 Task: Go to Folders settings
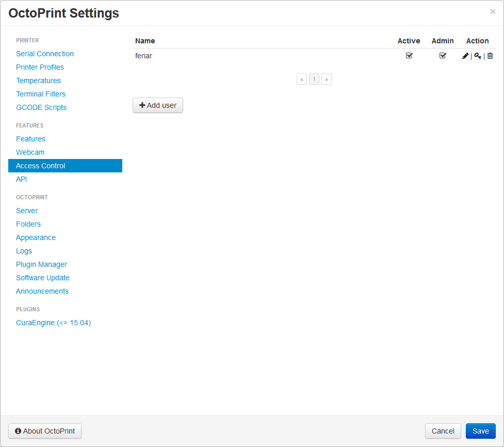coord(28,224)
